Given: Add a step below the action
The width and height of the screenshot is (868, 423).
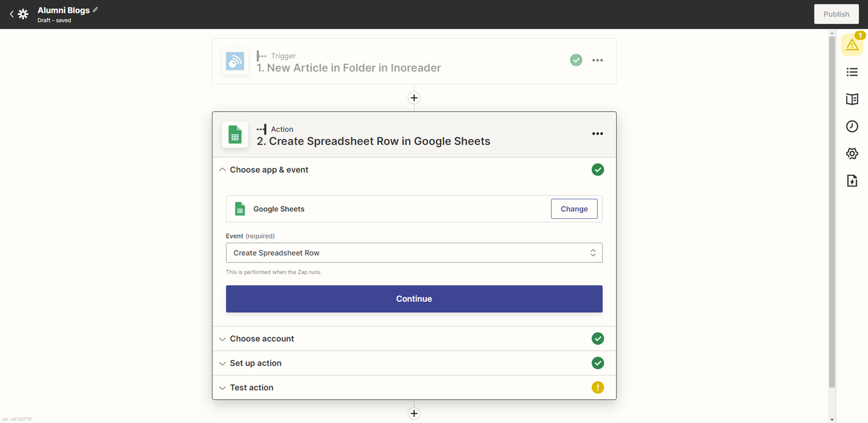Looking at the screenshot, I should (414, 414).
